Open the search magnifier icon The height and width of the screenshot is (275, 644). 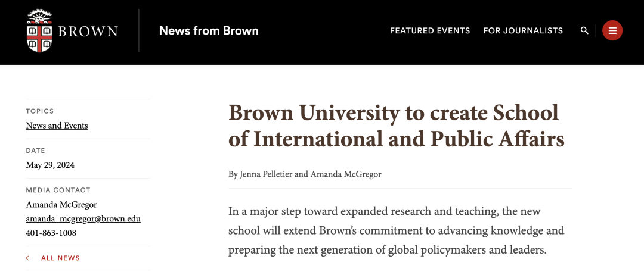click(x=584, y=30)
